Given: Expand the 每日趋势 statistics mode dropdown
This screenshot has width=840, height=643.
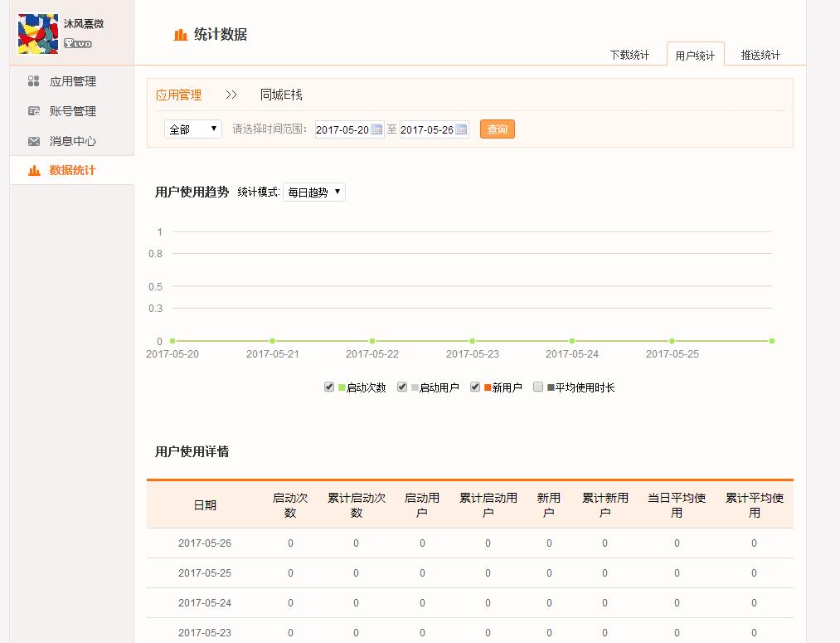Looking at the screenshot, I should [313, 192].
